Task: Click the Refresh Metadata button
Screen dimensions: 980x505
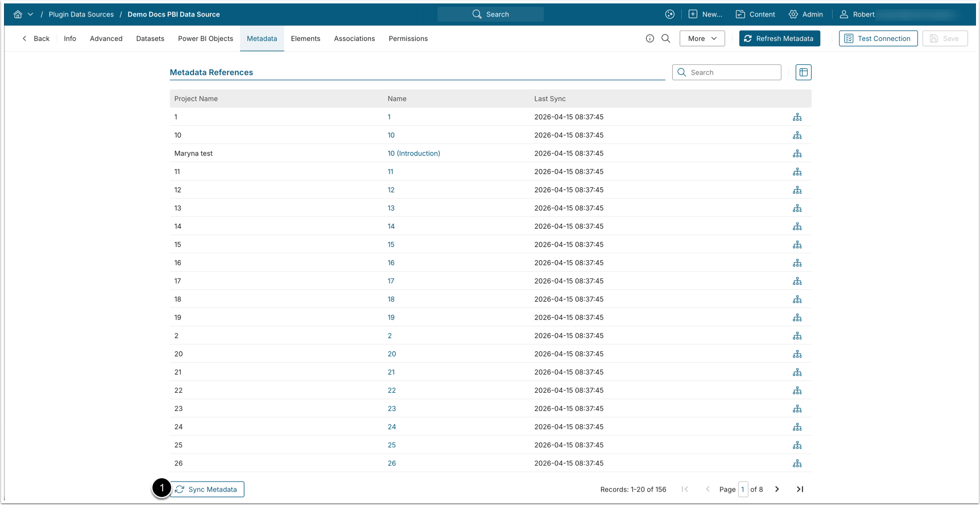Action: [779, 39]
